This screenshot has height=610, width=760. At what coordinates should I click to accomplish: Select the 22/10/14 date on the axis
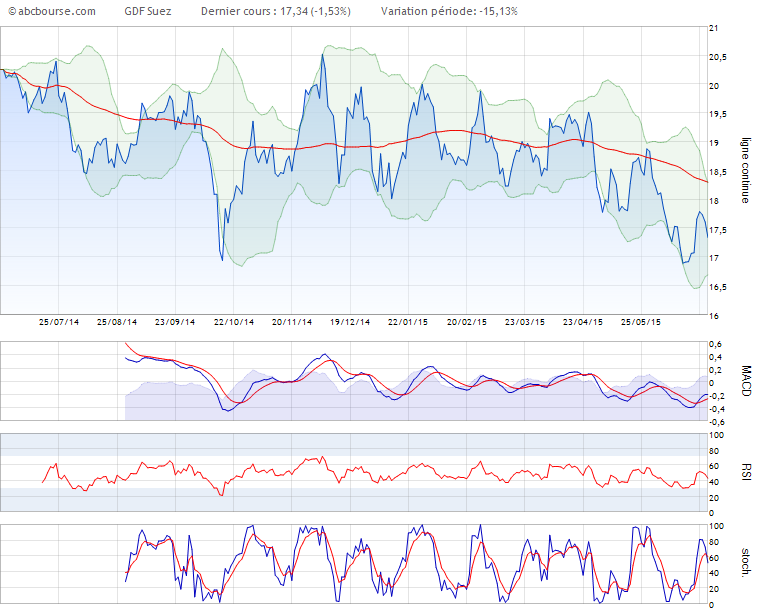pyautogui.click(x=234, y=323)
